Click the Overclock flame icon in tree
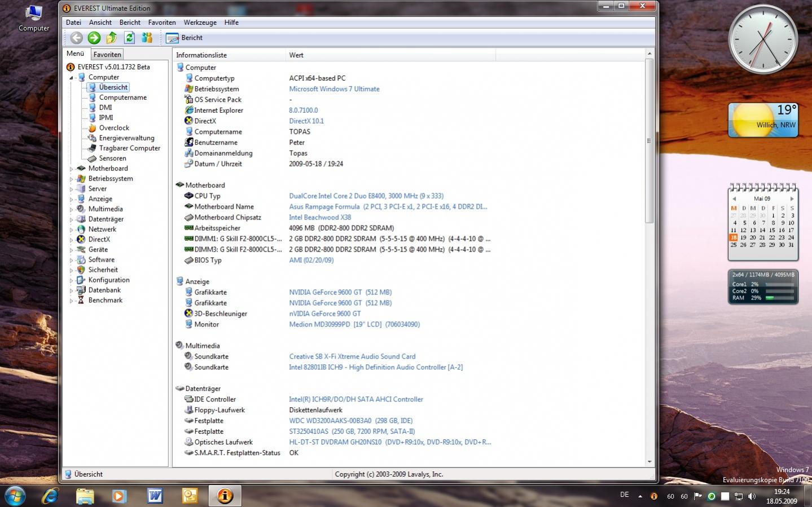 click(93, 128)
